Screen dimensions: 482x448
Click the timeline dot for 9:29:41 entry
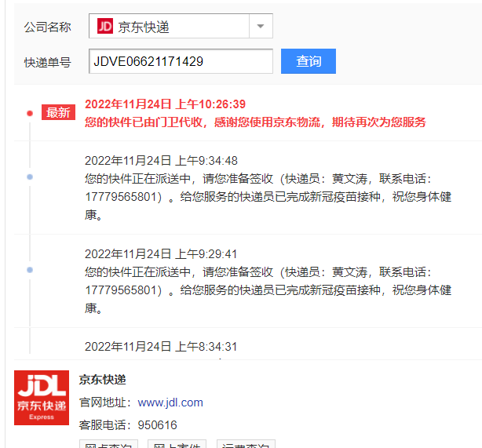[x=30, y=270]
